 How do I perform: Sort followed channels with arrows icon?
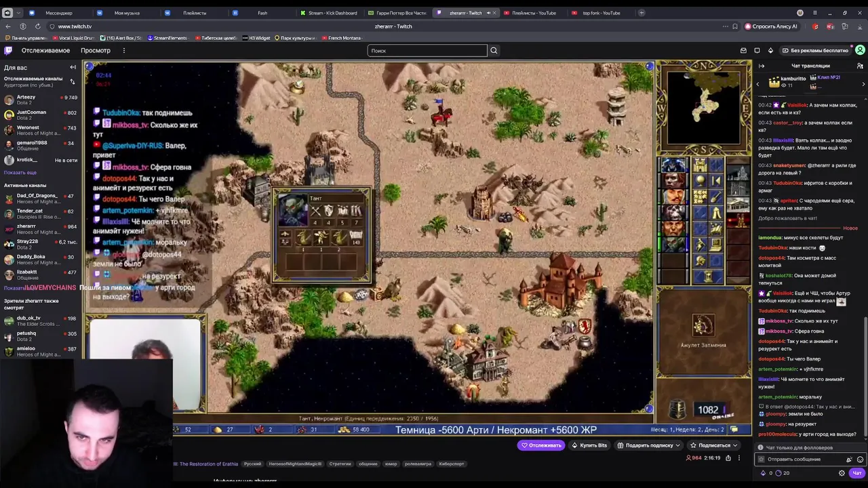coord(73,81)
